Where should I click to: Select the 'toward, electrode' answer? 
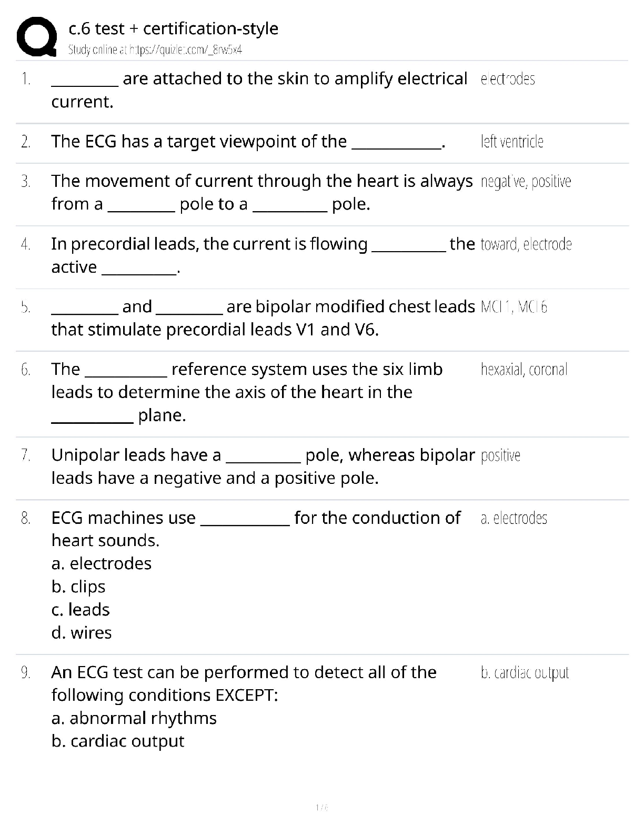[526, 244]
